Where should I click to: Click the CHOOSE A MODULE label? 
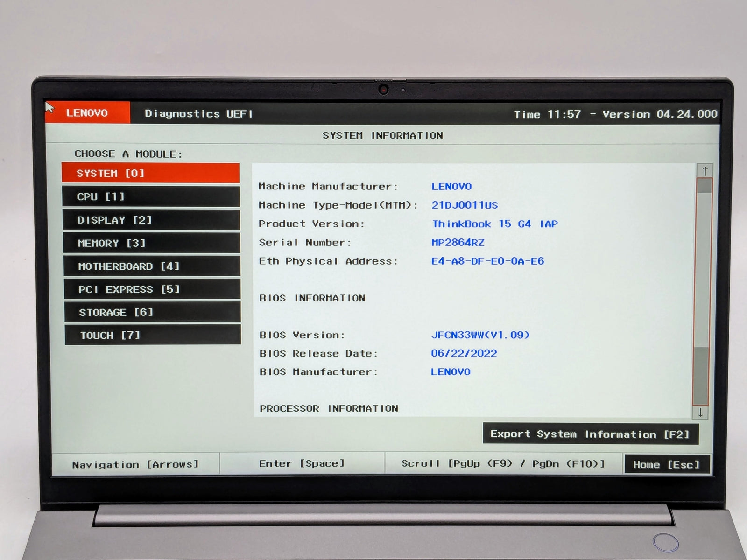click(x=128, y=154)
